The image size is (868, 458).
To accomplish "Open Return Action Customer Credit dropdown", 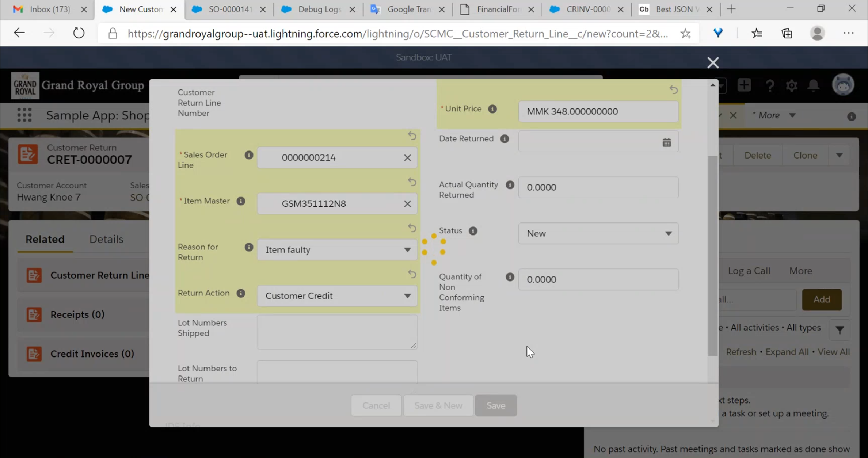I will point(336,296).
